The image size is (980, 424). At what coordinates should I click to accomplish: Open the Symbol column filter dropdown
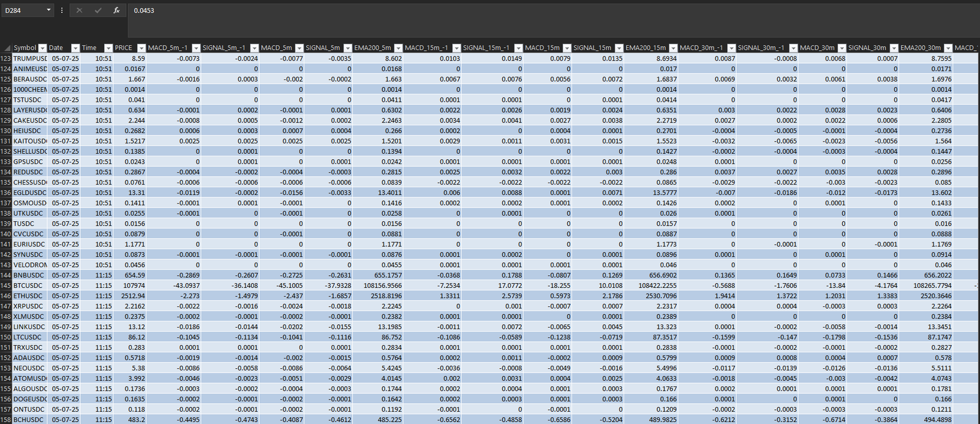click(x=42, y=48)
